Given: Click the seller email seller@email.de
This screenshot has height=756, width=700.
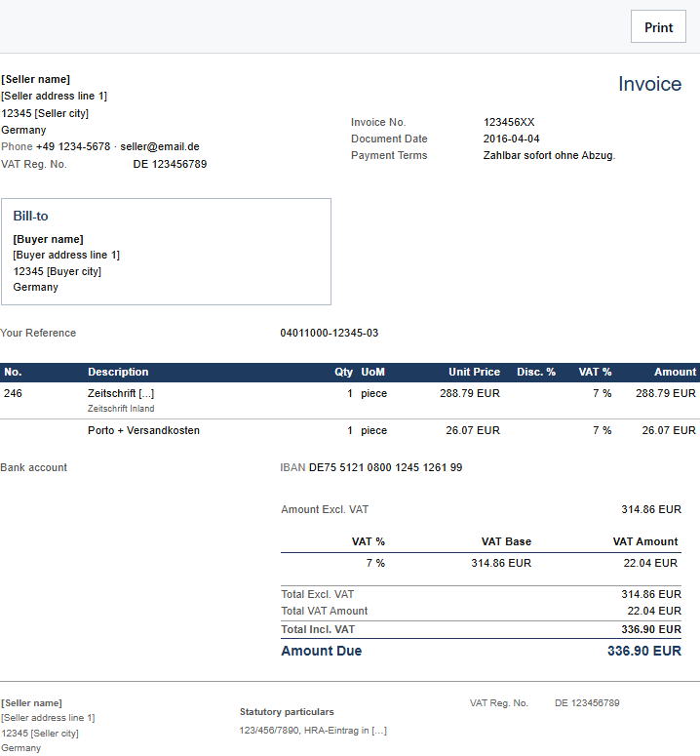Looking at the screenshot, I should click(x=160, y=146).
